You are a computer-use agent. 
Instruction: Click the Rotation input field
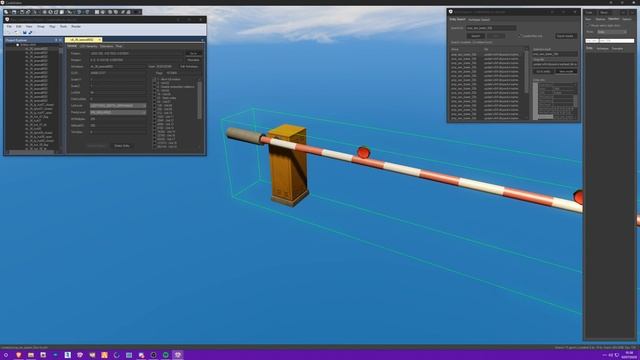point(137,60)
